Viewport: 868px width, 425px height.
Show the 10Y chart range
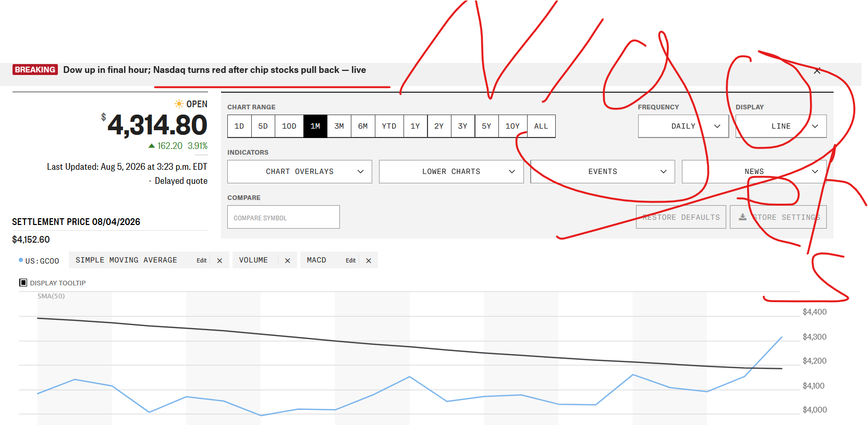tap(513, 126)
